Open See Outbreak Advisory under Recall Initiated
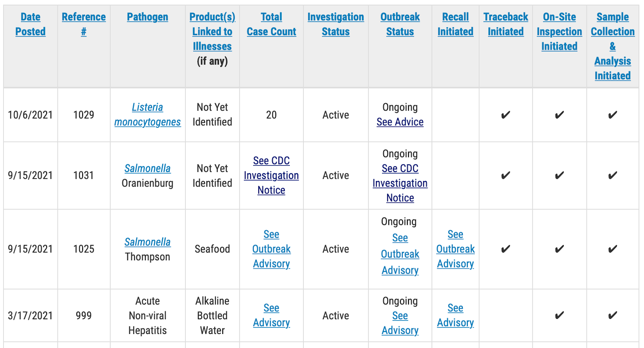Image resolution: width=644 pixels, height=348 pixels. (455, 249)
